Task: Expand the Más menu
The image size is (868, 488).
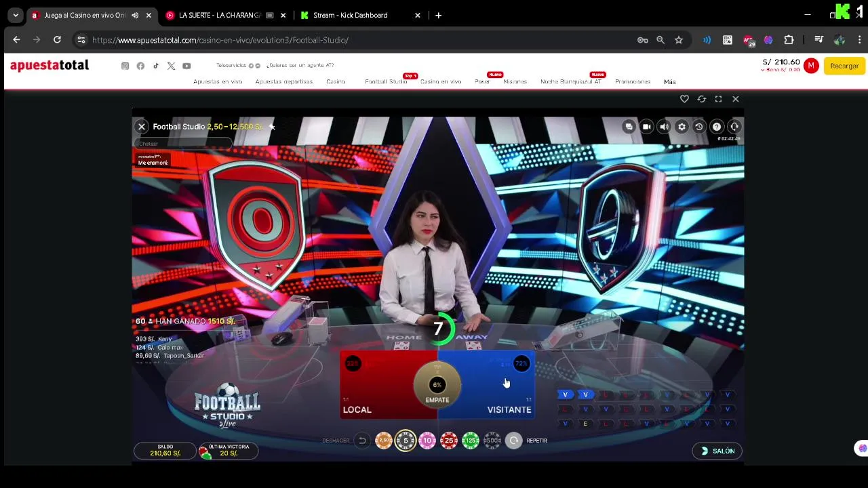Action: [670, 81]
